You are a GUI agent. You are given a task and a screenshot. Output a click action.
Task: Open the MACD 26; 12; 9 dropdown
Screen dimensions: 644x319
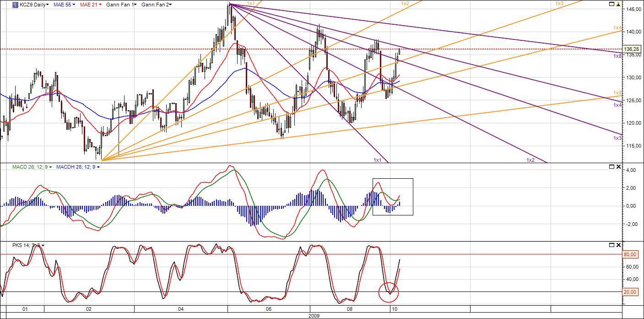point(32,167)
